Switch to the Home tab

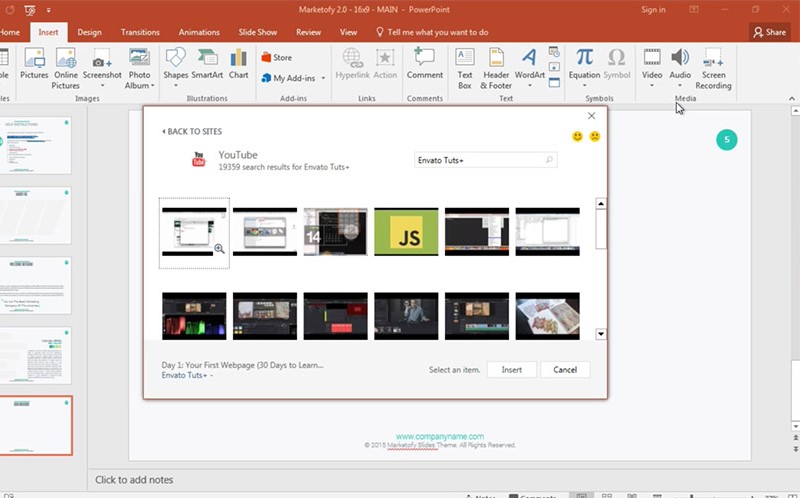click(10, 32)
